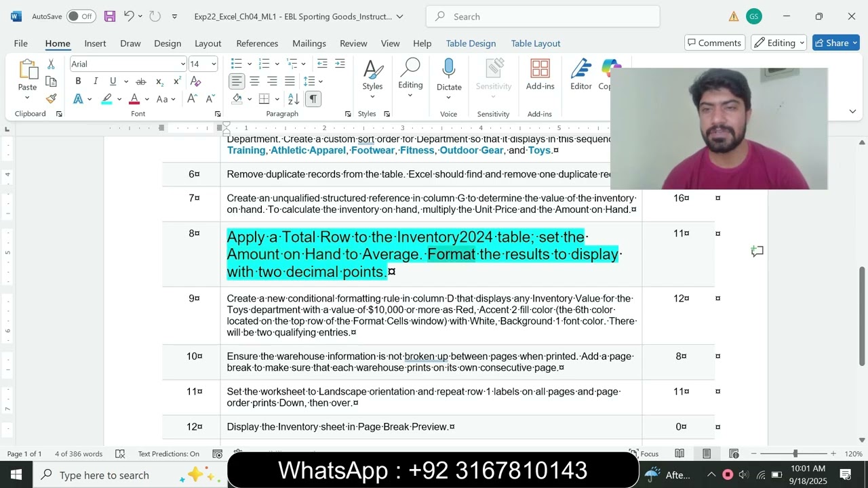Screen dimensions: 868x488
Task: Click the zoom slider handle
Action: 795,453
